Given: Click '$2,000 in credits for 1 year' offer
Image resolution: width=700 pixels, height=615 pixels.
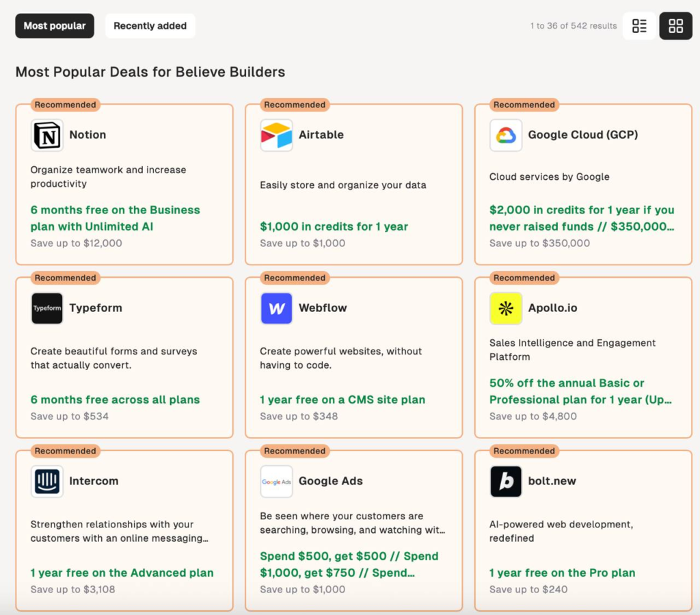Looking at the screenshot, I should pyautogui.click(x=582, y=218).
